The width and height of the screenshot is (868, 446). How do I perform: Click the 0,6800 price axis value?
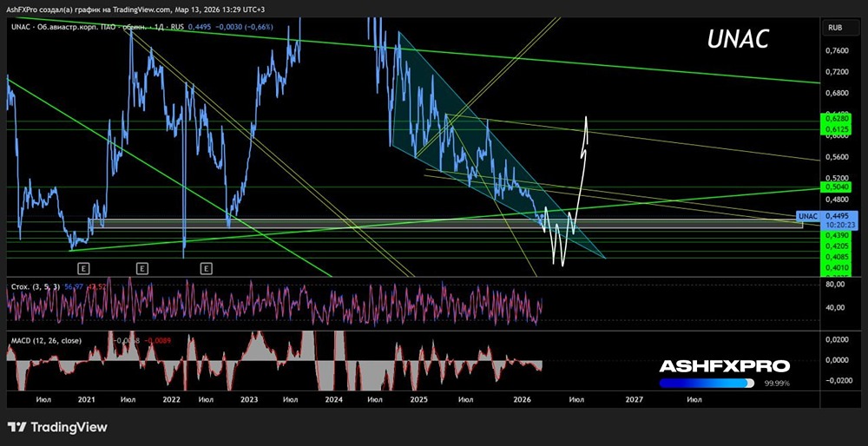[x=836, y=94]
